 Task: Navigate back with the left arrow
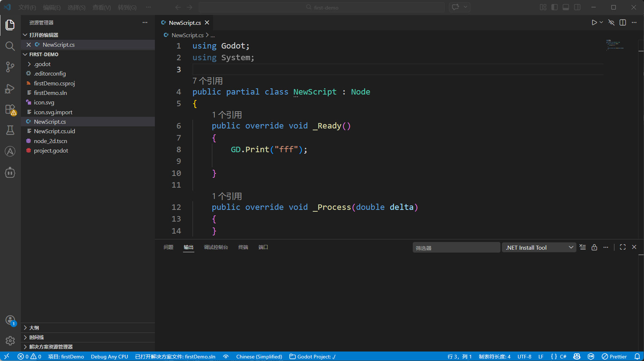178,7
